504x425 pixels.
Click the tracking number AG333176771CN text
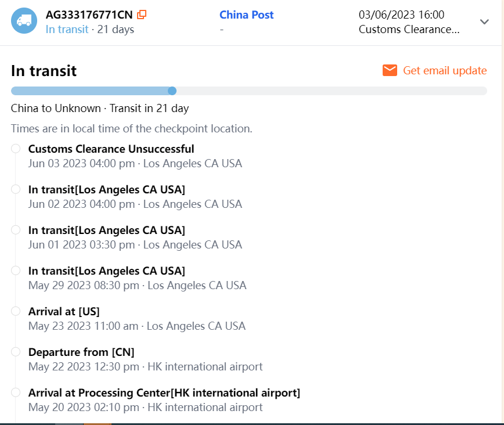(x=89, y=15)
